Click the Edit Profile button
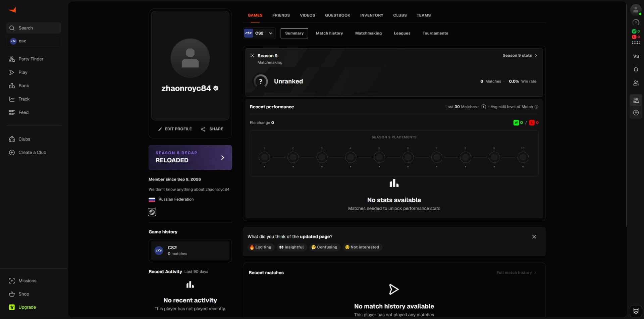 (x=175, y=129)
